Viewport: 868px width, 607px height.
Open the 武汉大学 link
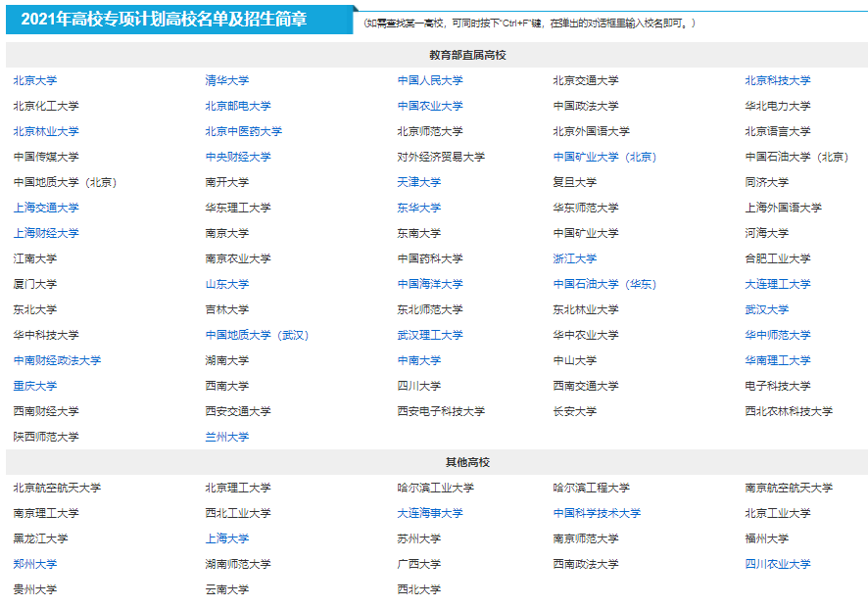767,309
